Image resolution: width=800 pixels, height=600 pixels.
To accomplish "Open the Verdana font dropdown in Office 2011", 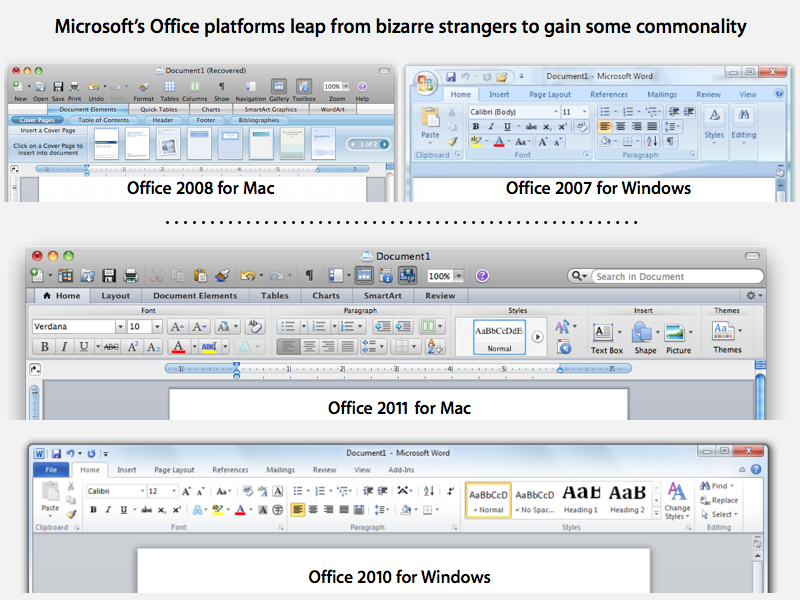I will click(x=120, y=327).
